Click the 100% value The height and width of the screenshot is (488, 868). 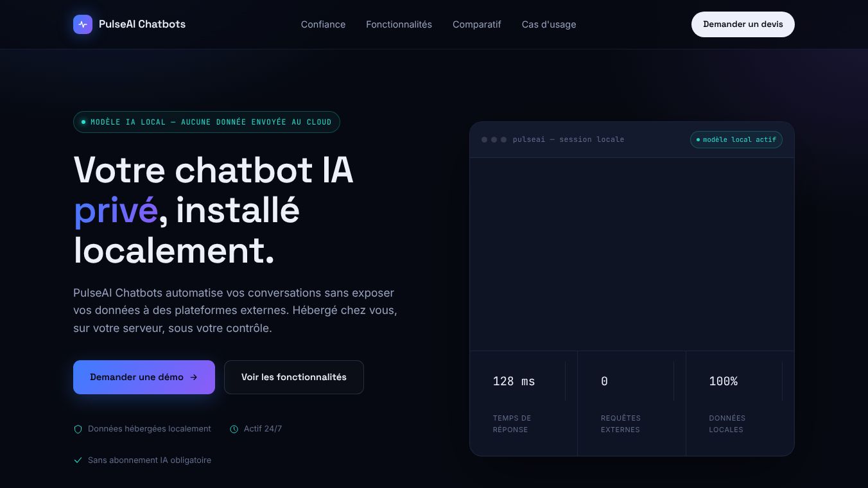point(723,381)
